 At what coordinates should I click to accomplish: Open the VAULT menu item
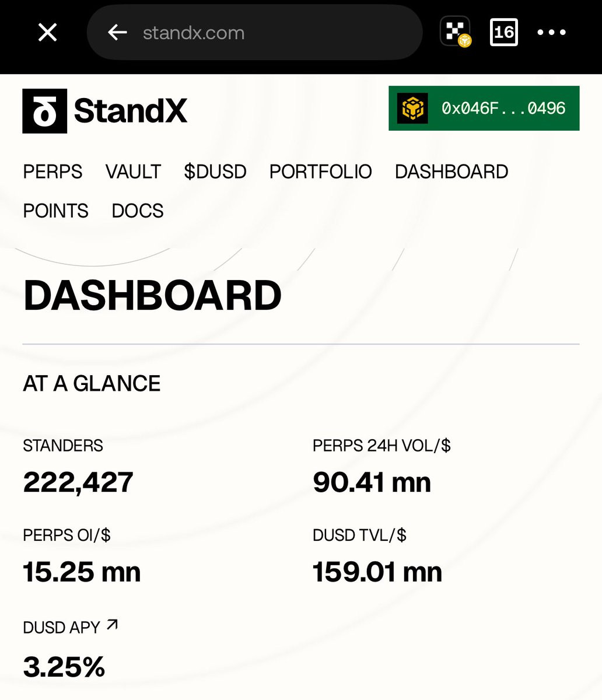click(133, 172)
